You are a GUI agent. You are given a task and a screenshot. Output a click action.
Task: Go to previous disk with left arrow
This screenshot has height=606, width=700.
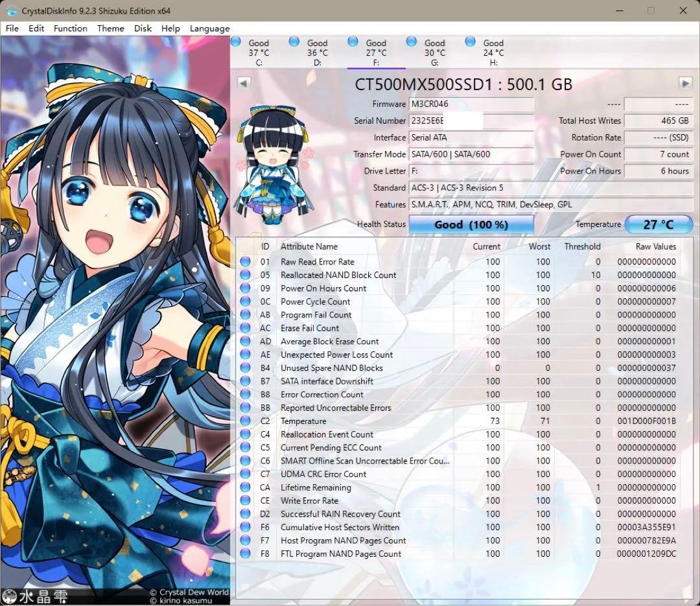click(244, 83)
